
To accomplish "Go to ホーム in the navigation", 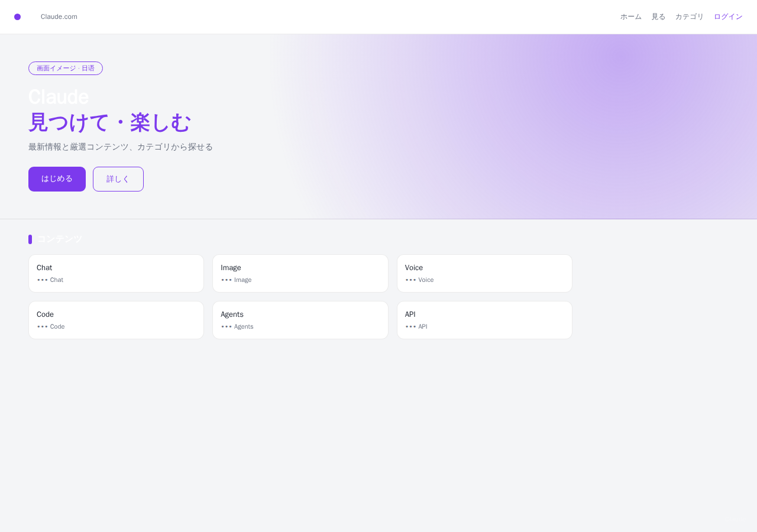I will pos(631,17).
